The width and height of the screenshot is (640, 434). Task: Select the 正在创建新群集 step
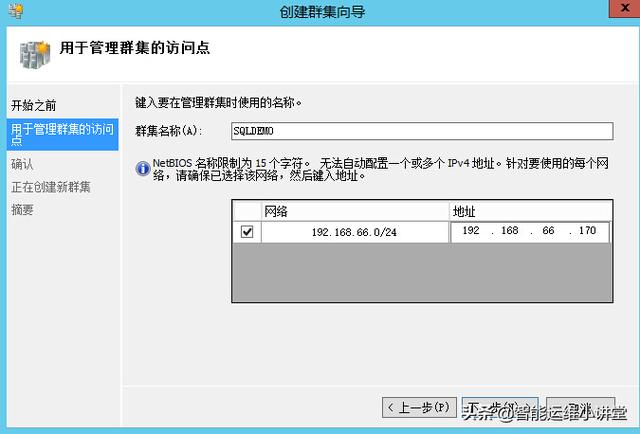pos(51,187)
